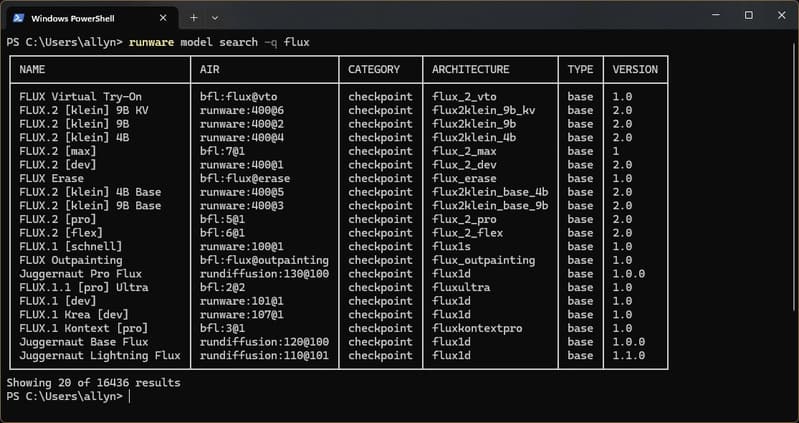The height and width of the screenshot is (423, 799).
Task: Click architecture 'flux1s'
Action: [x=451, y=247]
